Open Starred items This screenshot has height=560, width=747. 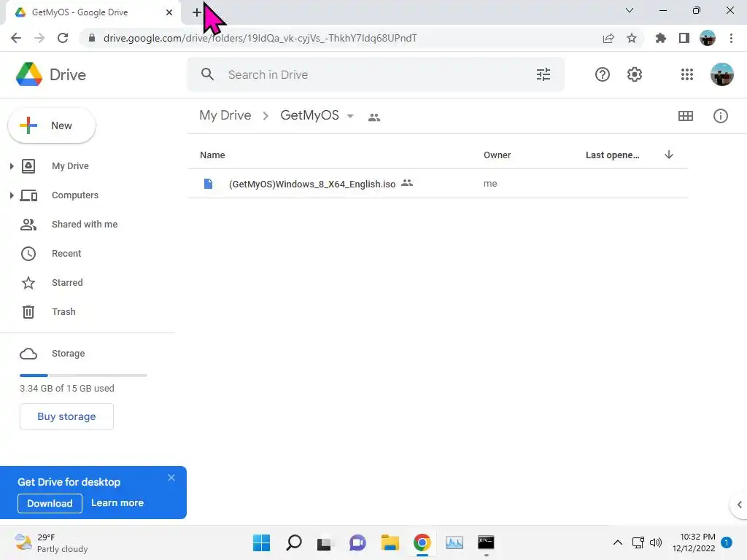(x=67, y=283)
